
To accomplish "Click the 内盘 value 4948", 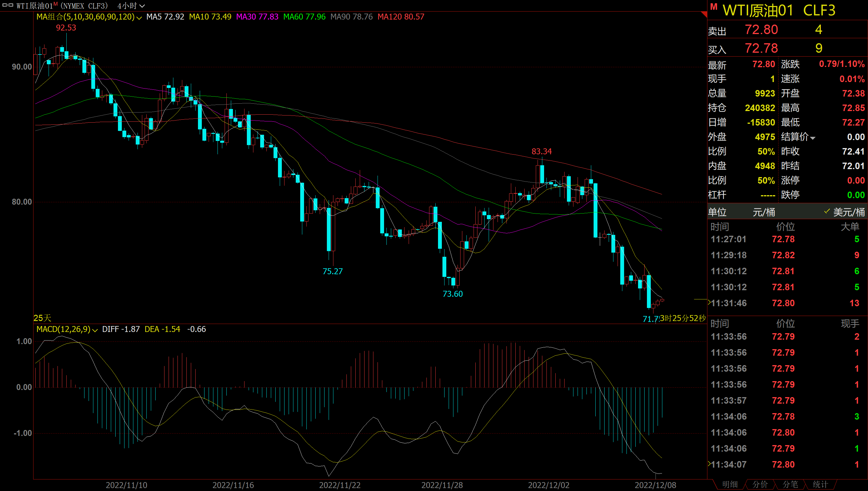I will pyautogui.click(x=765, y=166).
